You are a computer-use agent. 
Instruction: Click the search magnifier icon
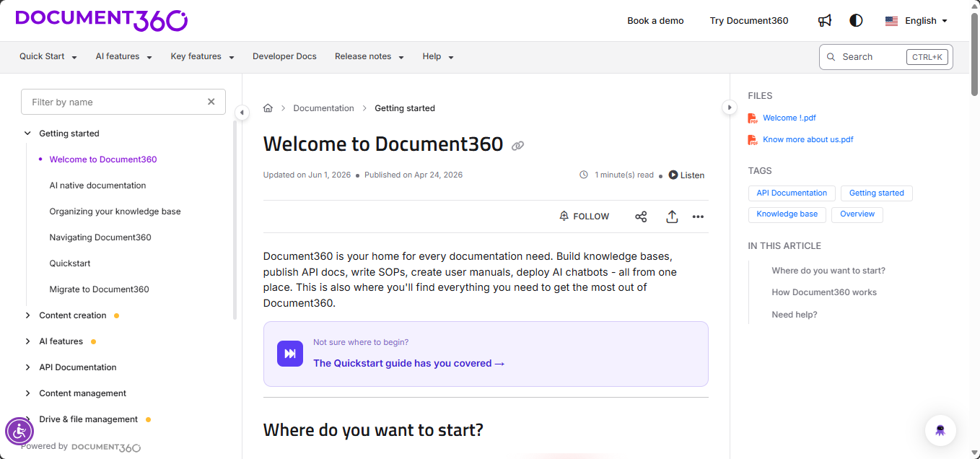coord(831,57)
